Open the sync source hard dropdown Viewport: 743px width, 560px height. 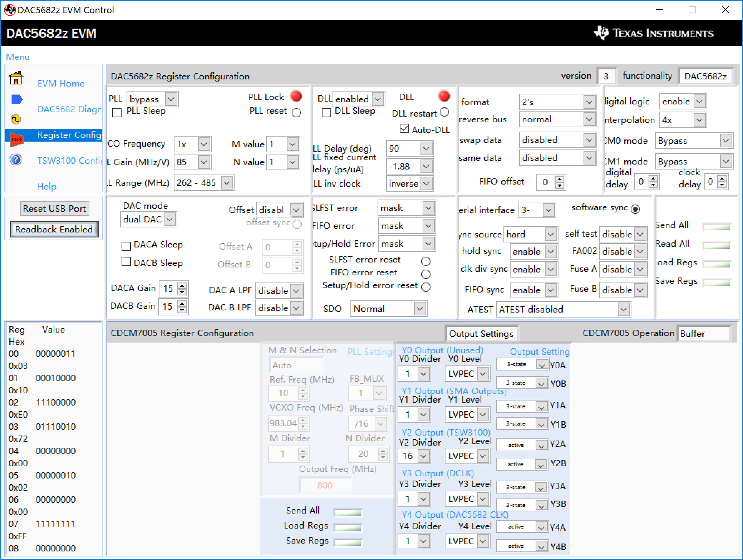point(530,235)
